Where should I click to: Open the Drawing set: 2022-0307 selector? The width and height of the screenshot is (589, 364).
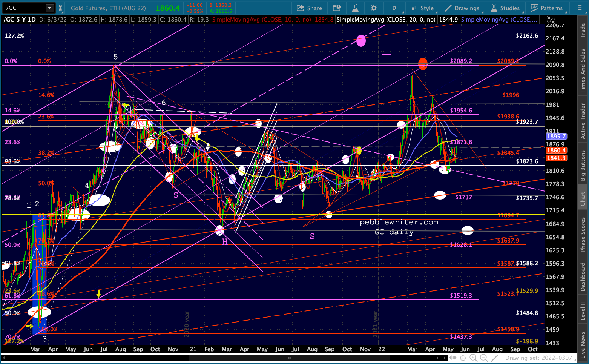pyautogui.click(x=540, y=358)
